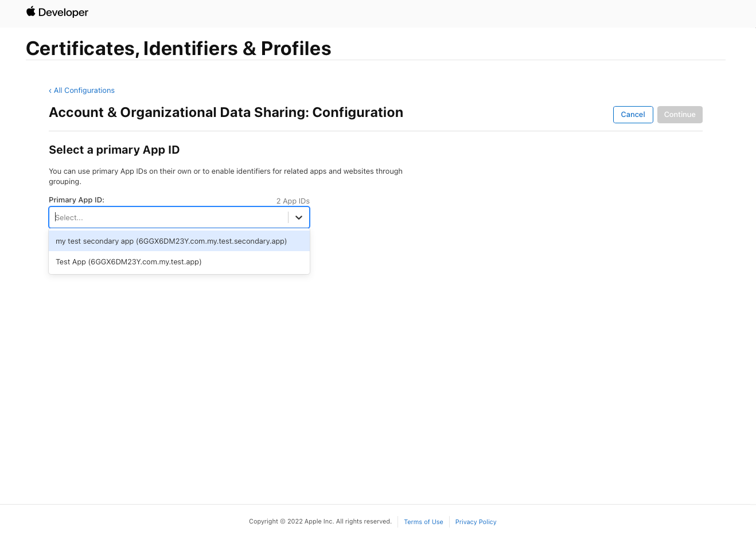Click the Certificates, Identifiers & Profiles heading
The width and height of the screenshot is (756, 539).
(178, 48)
